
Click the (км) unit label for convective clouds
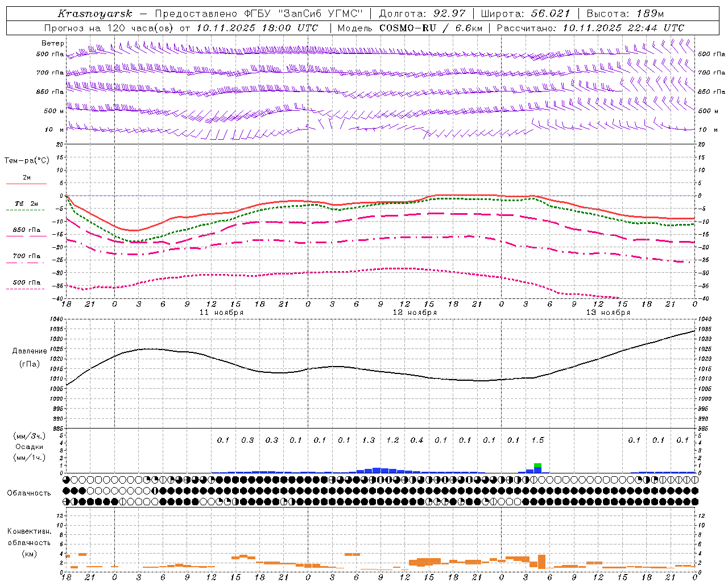pos(29,554)
